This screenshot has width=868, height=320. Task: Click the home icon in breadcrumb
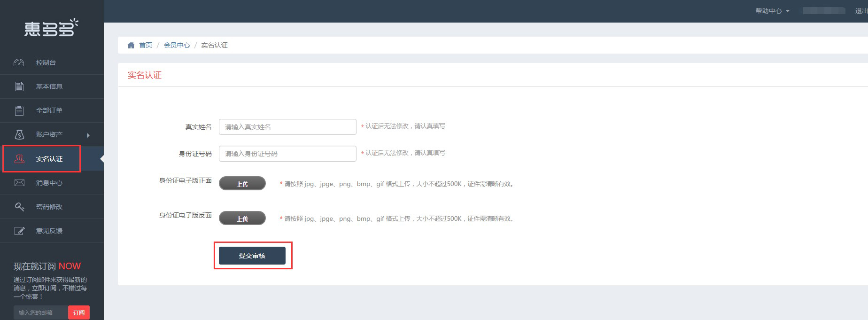tap(131, 45)
